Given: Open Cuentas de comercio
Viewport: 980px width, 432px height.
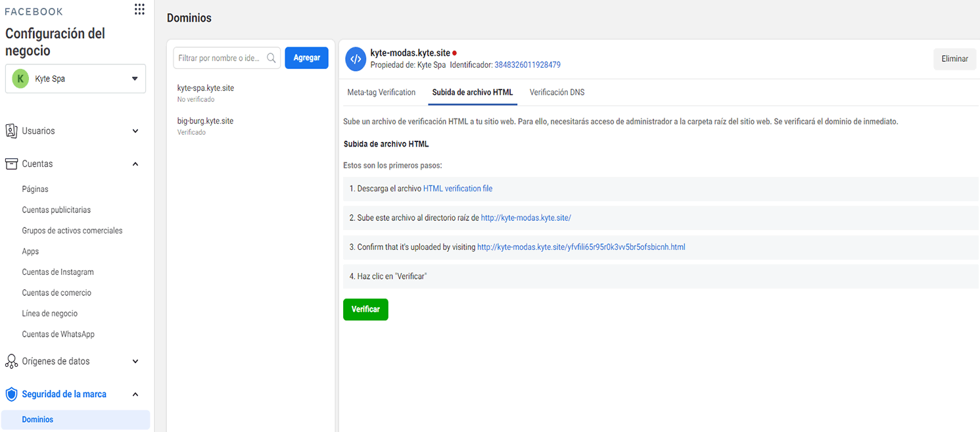Looking at the screenshot, I should [x=57, y=293].
